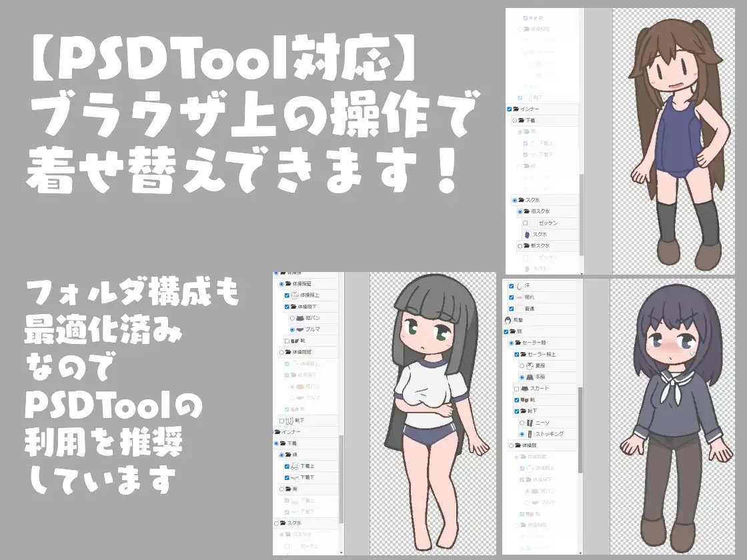Click the 前髪 hair thumbnail icon
Screen dimensions: 747x560
tap(508, 320)
